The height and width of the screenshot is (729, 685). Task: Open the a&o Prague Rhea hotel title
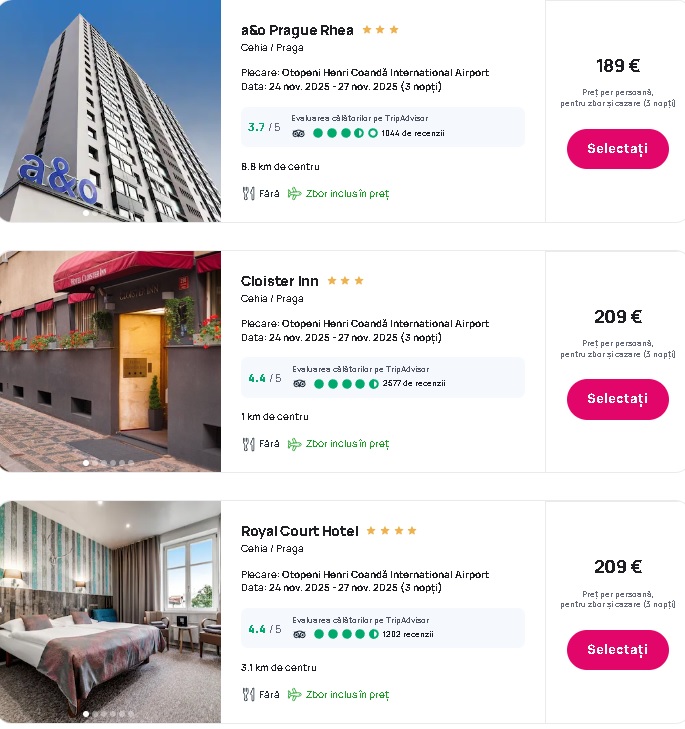[x=297, y=30]
